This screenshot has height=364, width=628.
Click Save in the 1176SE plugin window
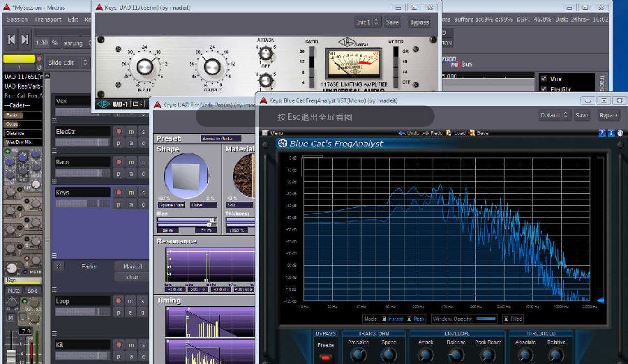pyautogui.click(x=392, y=22)
